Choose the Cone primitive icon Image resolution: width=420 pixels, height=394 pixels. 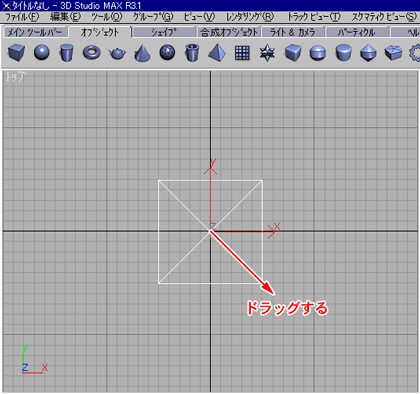[142, 53]
